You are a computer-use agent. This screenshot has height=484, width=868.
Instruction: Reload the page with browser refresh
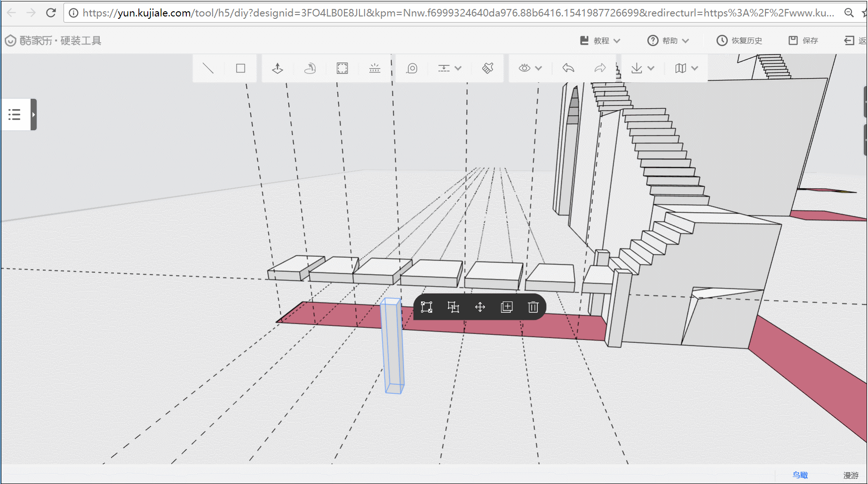click(x=51, y=13)
